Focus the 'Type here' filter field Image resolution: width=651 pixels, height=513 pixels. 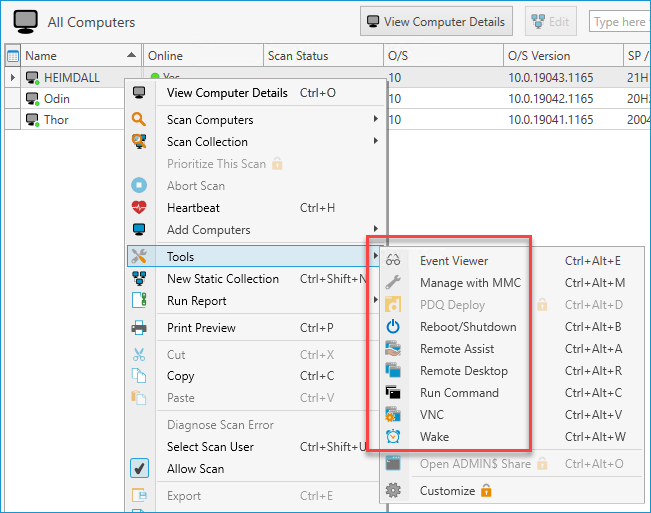point(619,22)
